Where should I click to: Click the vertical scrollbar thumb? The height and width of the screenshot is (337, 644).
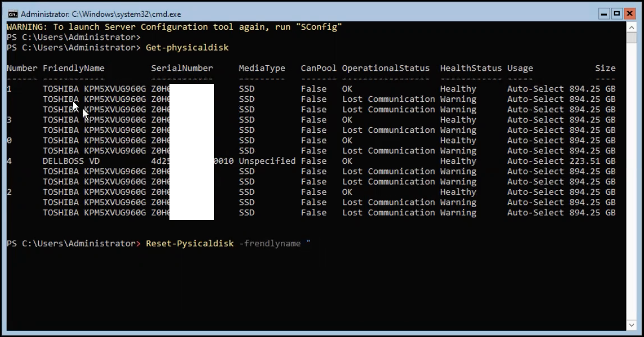tap(631, 37)
